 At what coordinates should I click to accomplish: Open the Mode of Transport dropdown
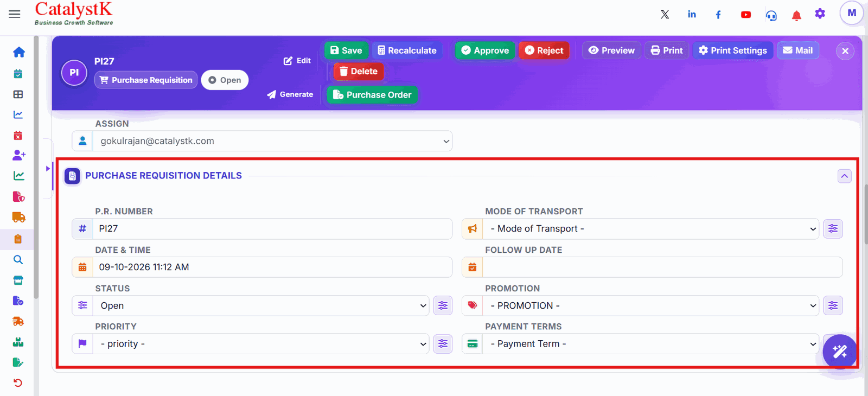[650, 229]
